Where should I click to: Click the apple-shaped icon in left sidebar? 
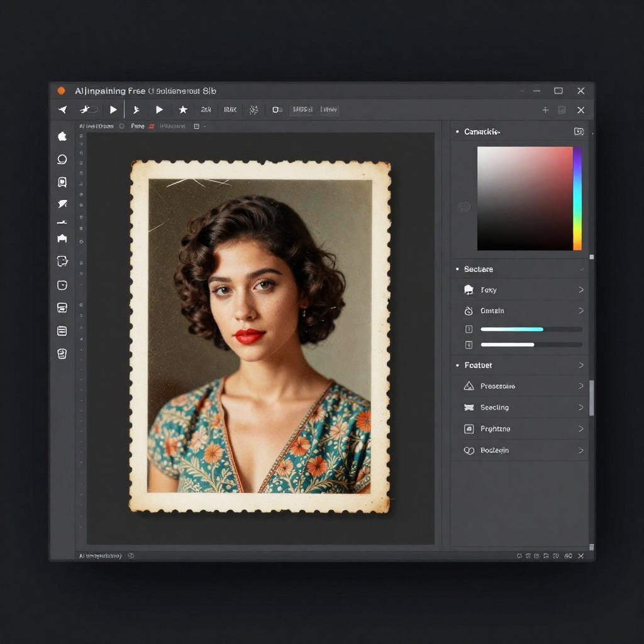coord(62,136)
